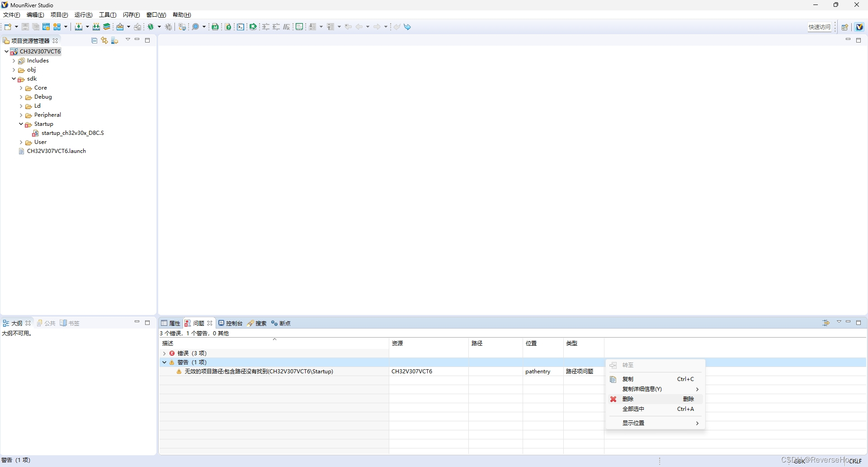This screenshot has height=467, width=868.
Task: Expand the 错误 (3 项) group
Action: click(164, 353)
